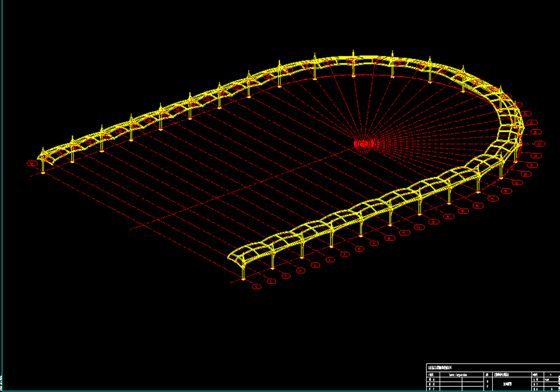Click the topmost yellow column spire

[x=353, y=54]
